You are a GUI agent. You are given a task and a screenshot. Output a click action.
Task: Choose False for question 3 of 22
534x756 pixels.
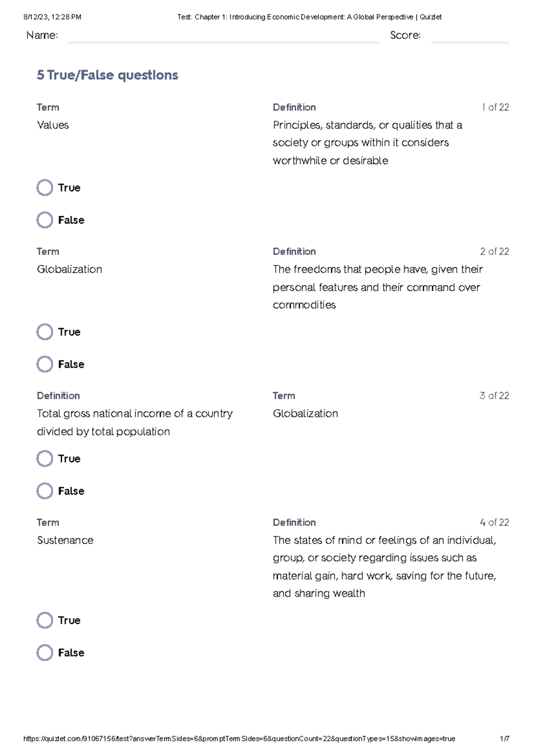44,491
